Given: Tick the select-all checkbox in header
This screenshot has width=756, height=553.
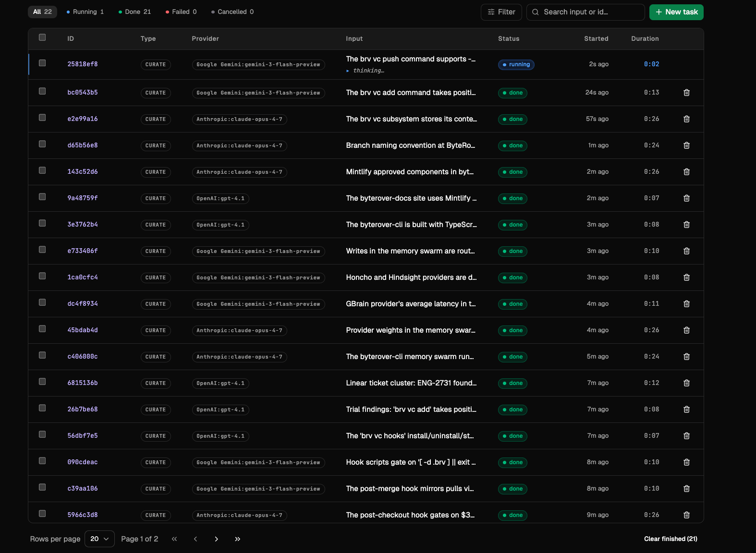Looking at the screenshot, I should point(42,37).
